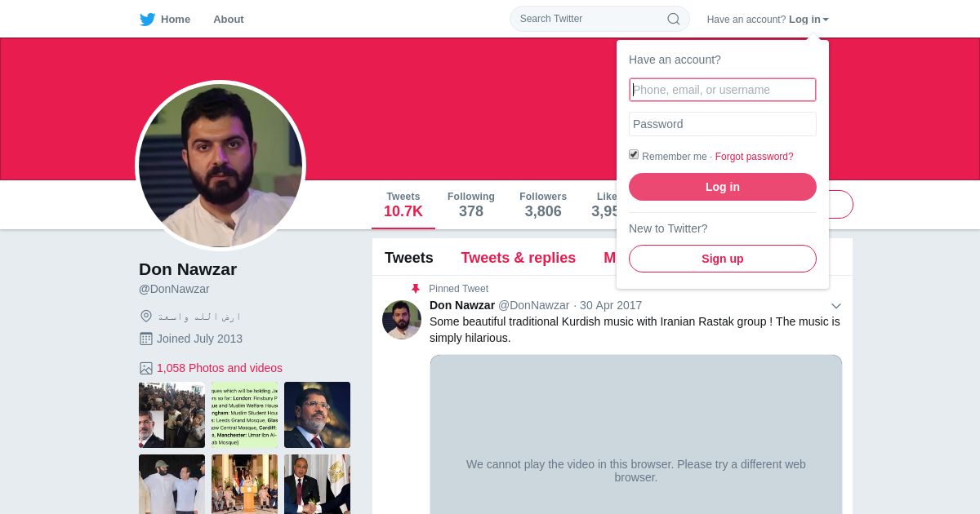The image size is (980, 514).
Task: Expand the pinned tweet options chevron
Action: pos(836,306)
